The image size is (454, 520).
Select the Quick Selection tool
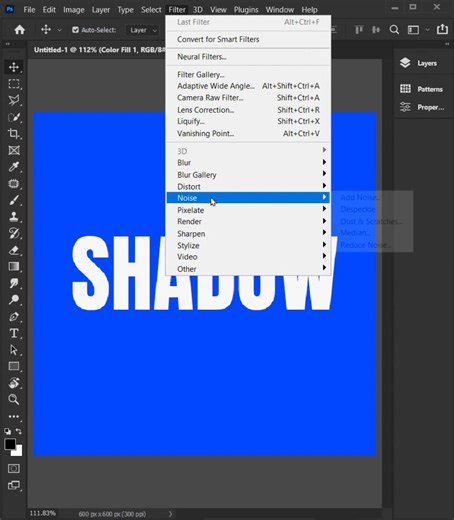point(14,117)
